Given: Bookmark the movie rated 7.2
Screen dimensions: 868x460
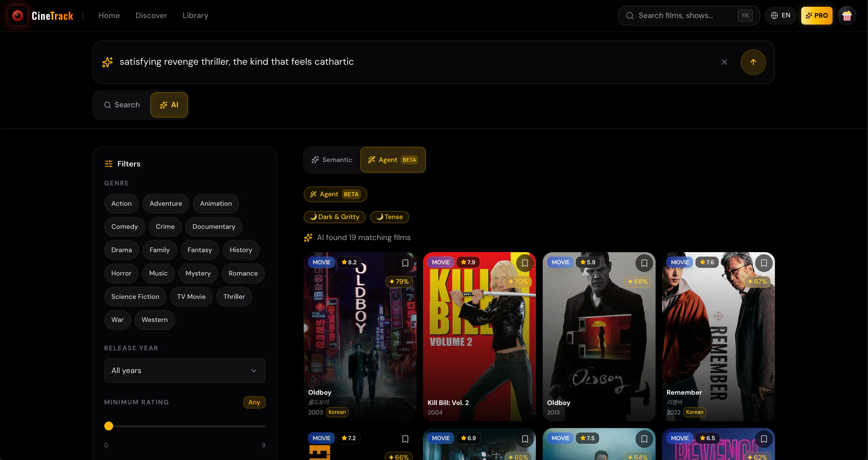Looking at the screenshot, I should pos(405,439).
